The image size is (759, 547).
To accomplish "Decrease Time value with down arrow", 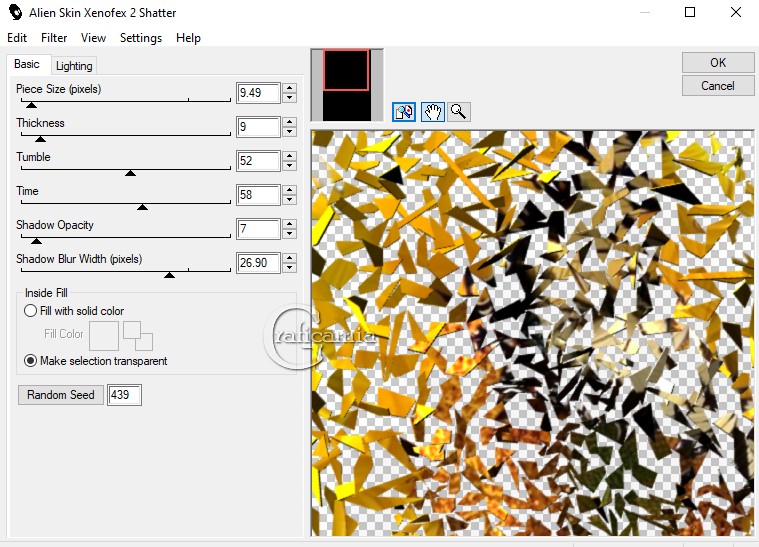I will tap(289, 200).
